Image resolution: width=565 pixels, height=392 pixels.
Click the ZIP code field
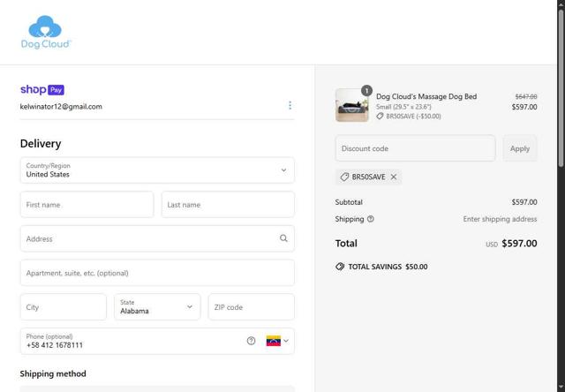tap(251, 307)
